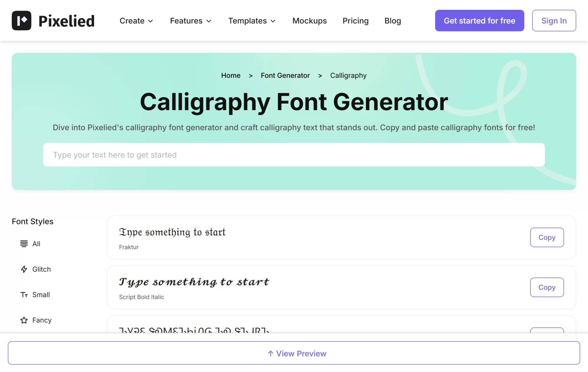
Task: Click the Font Styles heading
Action: [x=33, y=221]
